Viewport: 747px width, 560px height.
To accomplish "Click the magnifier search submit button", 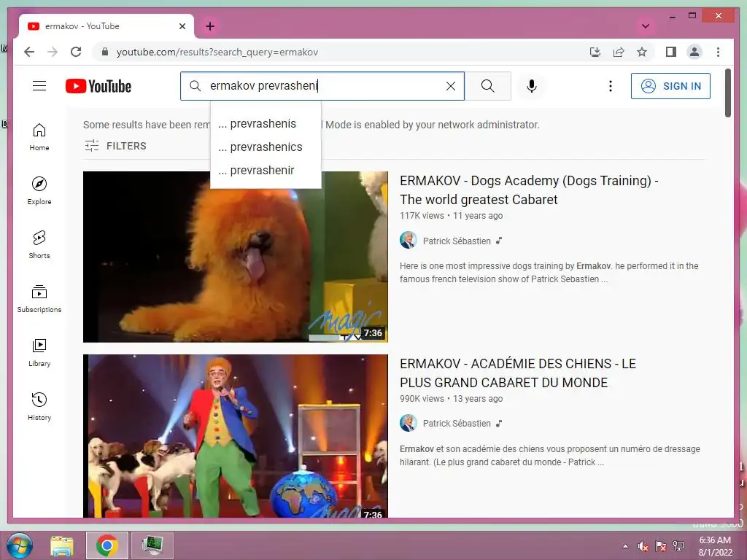I will [487, 86].
